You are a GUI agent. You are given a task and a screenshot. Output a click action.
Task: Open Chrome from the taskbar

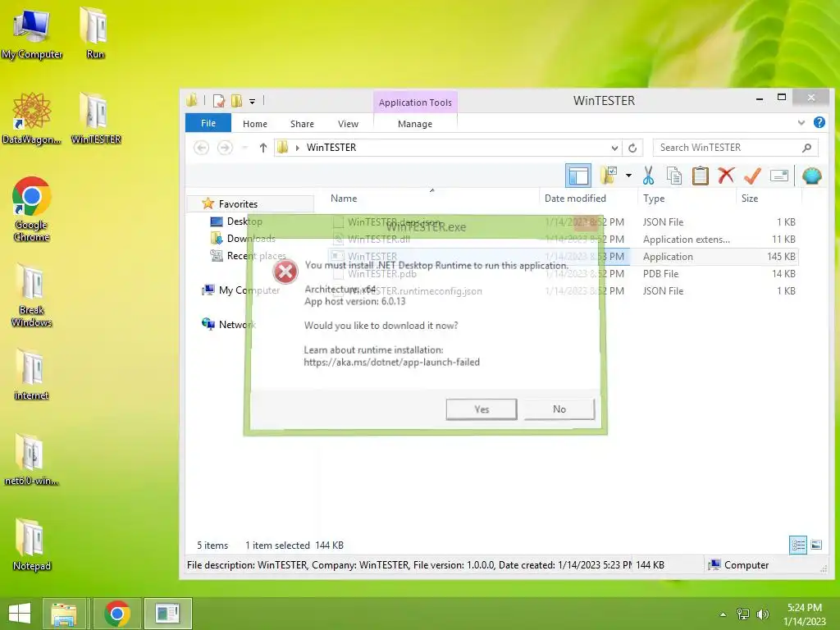pos(116,614)
